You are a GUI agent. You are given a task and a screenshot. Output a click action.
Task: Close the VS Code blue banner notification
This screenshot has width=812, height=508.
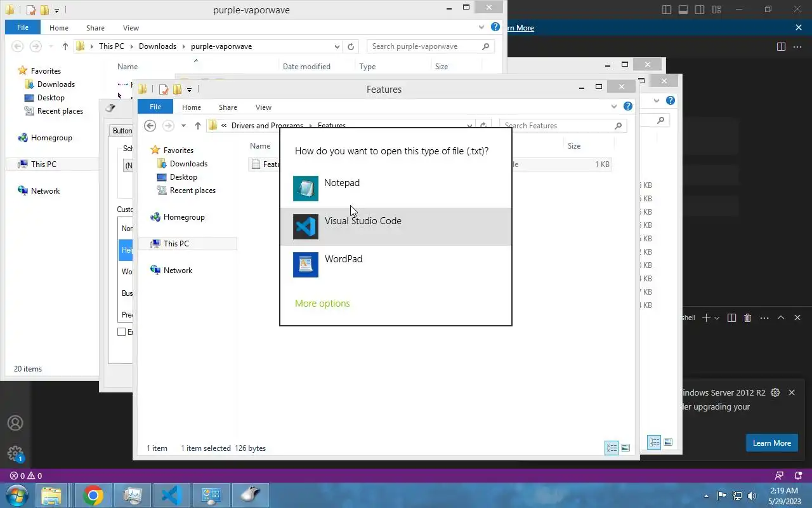point(799,27)
